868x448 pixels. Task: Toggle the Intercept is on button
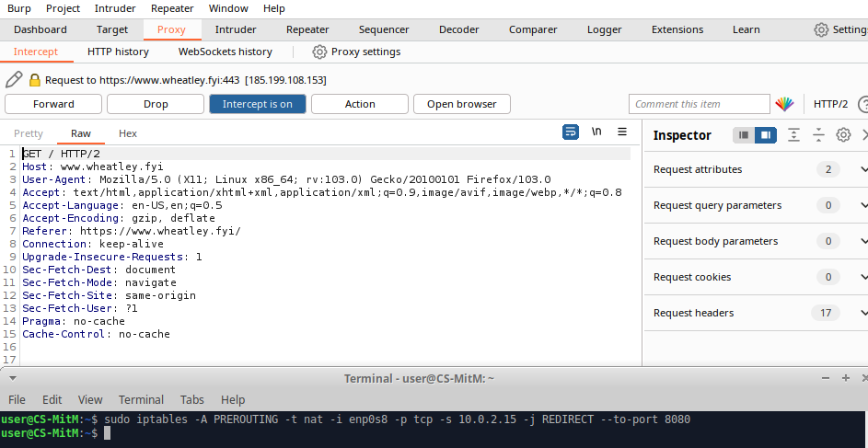coord(258,104)
